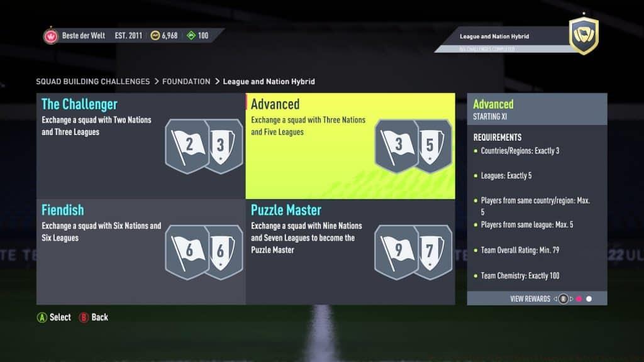
Task: Click the nine nations flag badge in Puzzle Master
Action: click(397, 252)
